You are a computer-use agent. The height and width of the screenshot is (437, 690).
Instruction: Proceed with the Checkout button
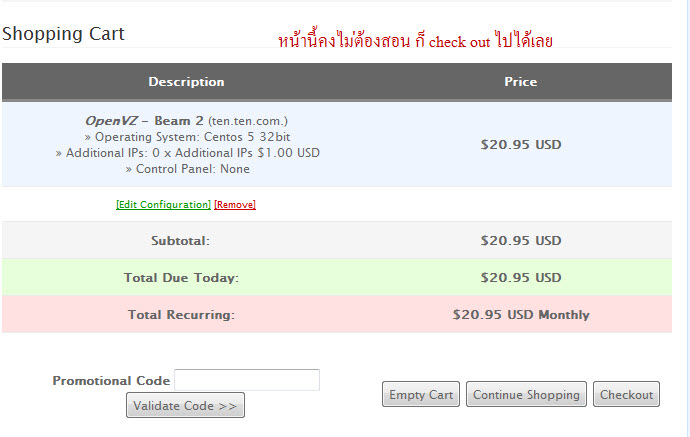(626, 395)
